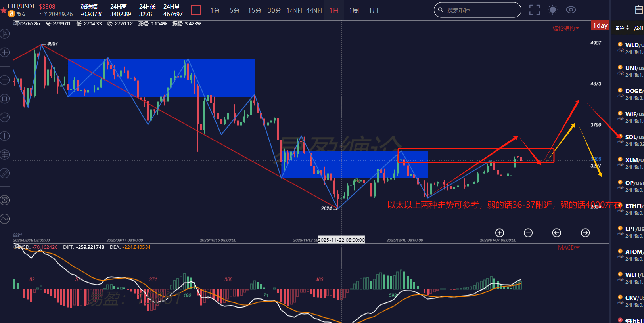Viewport: 644px width, 323px height.
Task: Switch to 1分 timeframe
Action: (x=215, y=10)
